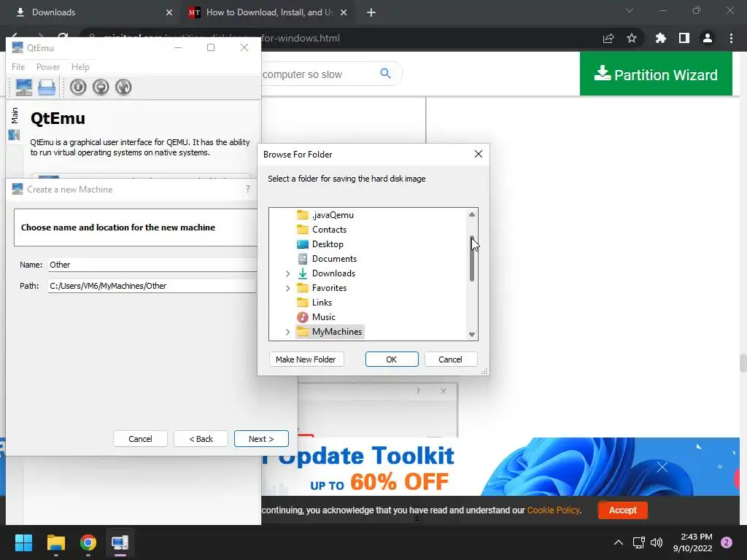The image size is (747, 560).
Task: Click the Name field containing Other
Action: (x=152, y=265)
